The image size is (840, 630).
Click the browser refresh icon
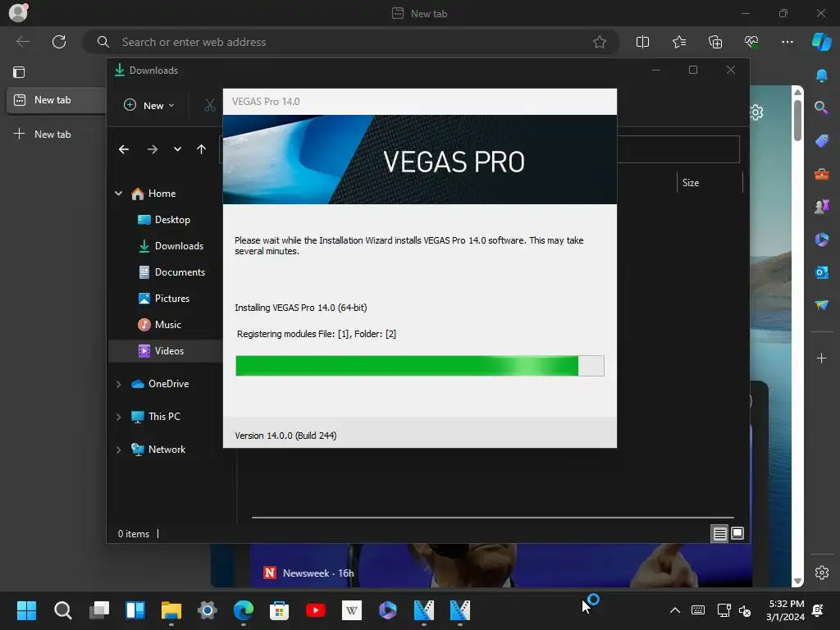59,42
